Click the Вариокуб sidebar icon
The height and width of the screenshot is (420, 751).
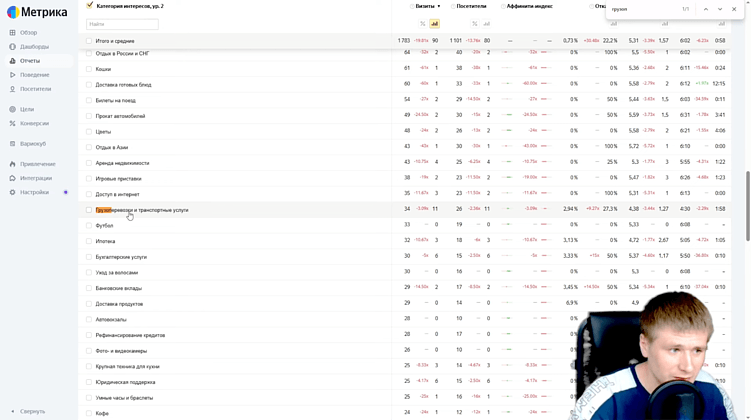pos(12,144)
